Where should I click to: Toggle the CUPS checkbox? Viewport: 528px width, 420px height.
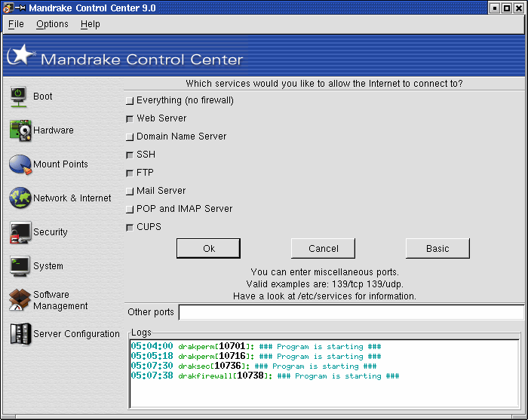[130, 228]
